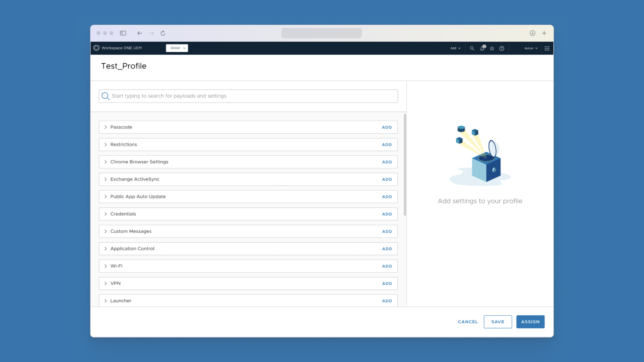Open the help question mark icon

(x=502, y=48)
